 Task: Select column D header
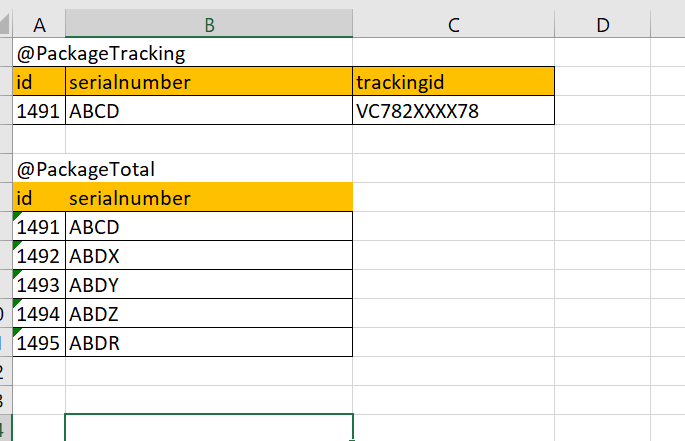(x=603, y=25)
